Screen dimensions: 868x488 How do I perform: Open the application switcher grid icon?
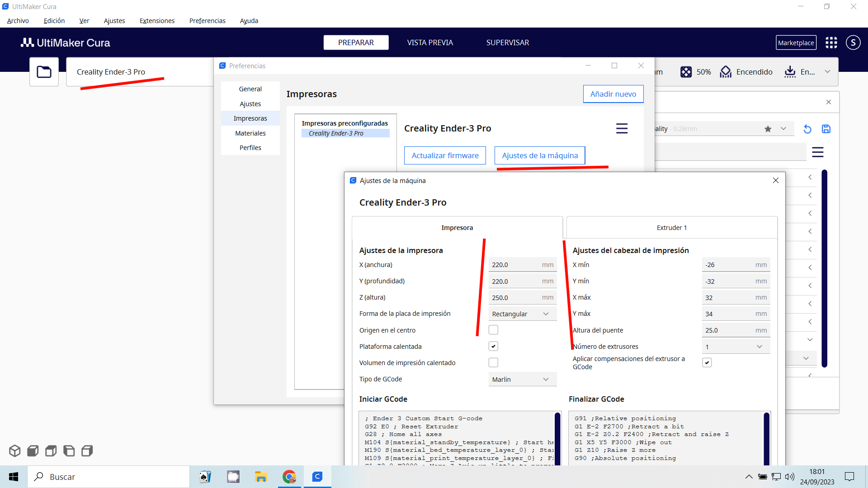[831, 42]
